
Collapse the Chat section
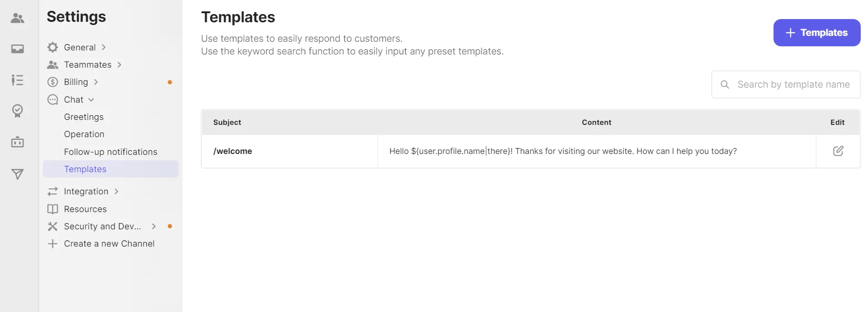click(91, 100)
